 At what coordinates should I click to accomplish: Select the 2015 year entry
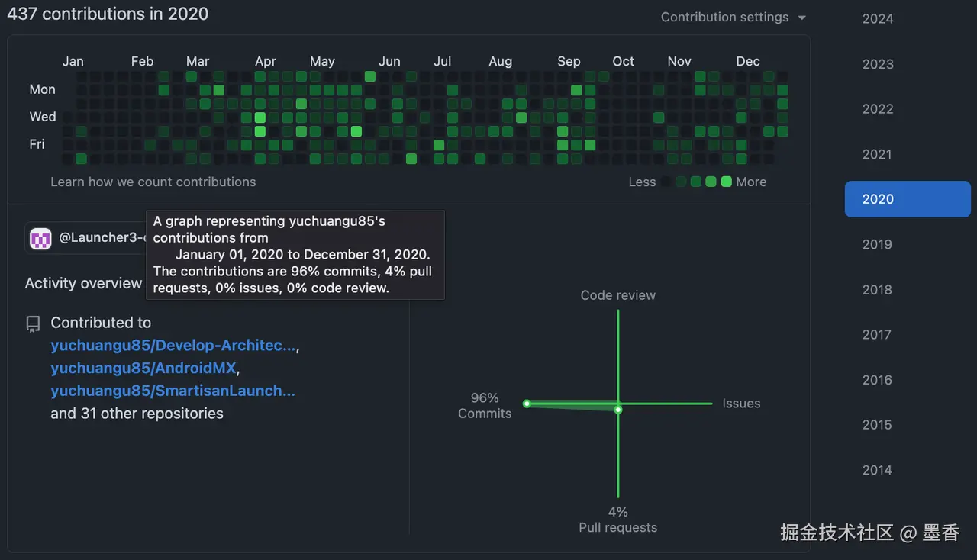tap(876, 424)
